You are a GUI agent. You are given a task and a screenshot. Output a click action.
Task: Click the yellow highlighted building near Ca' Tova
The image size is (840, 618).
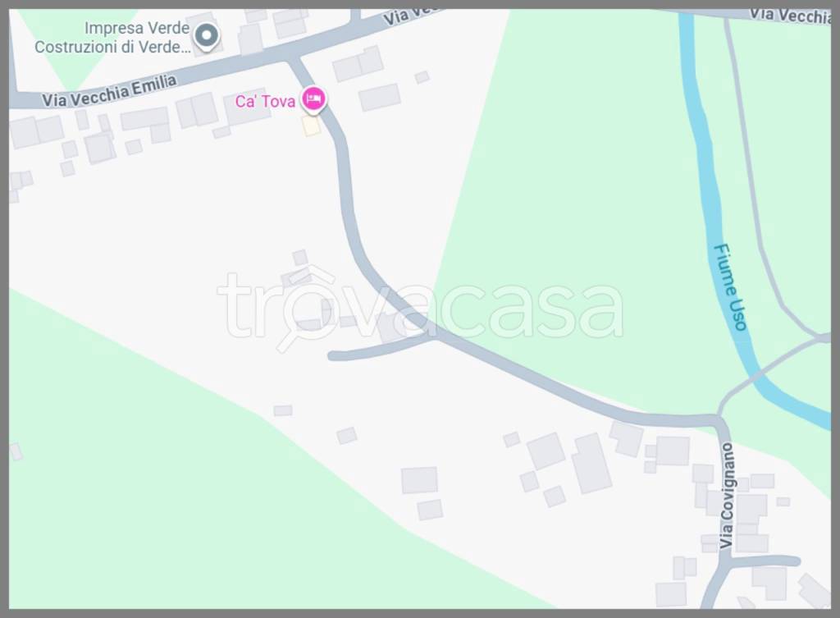coord(311,126)
